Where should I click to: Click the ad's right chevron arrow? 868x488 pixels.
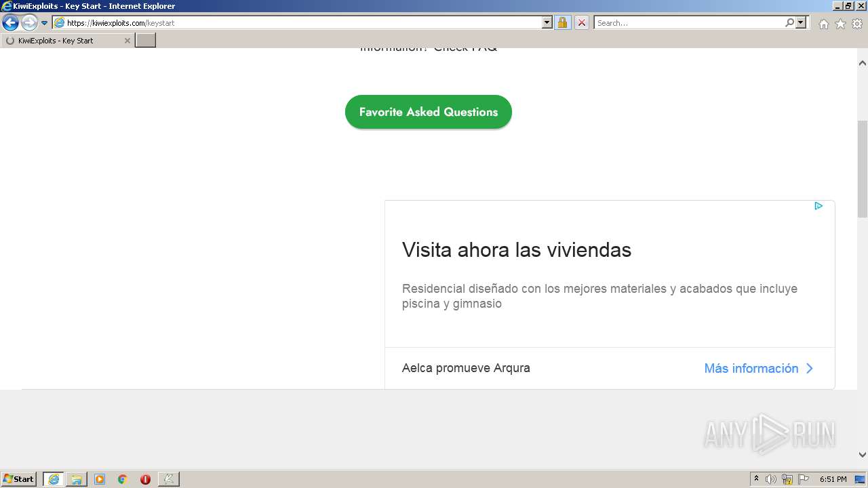(x=809, y=369)
